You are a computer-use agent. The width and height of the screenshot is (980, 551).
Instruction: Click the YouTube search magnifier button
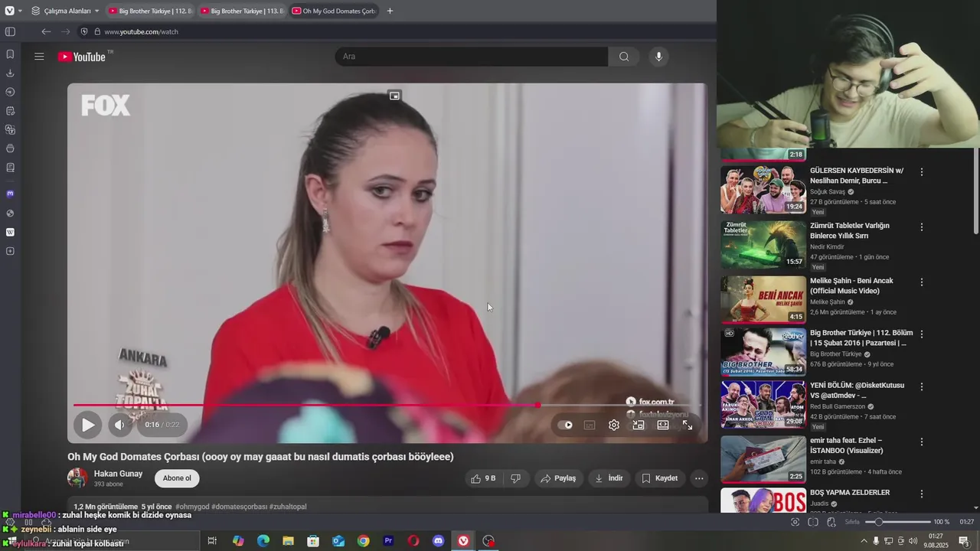point(624,57)
